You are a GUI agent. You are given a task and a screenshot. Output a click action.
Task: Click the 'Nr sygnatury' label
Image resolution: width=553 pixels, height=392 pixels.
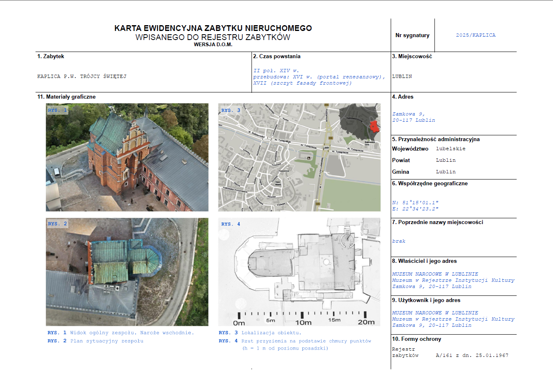(412, 35)
